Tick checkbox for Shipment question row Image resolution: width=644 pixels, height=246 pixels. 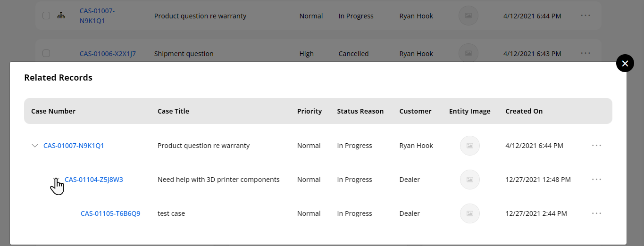(46, 53)
